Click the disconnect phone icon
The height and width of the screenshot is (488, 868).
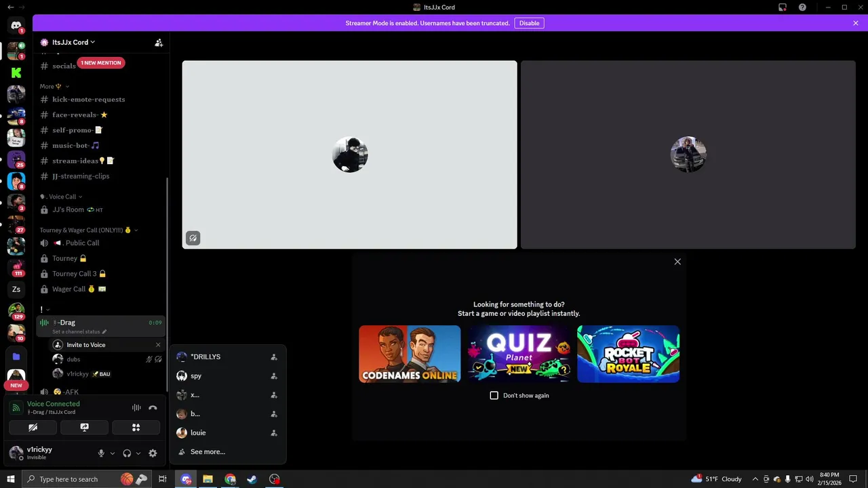click(x=153, y=408)
